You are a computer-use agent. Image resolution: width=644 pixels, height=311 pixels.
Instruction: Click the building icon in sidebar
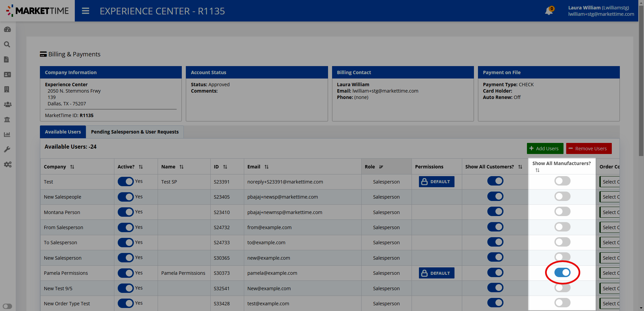tap(7, 89)
